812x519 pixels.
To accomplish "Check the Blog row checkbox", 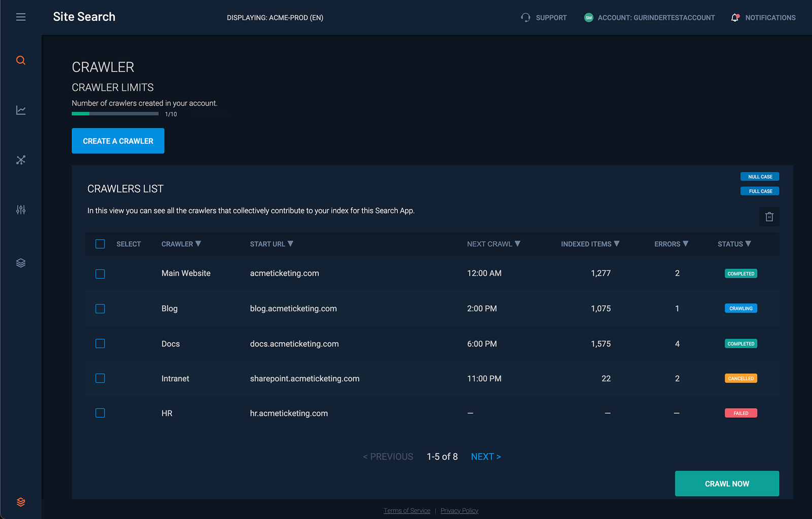I will click(100, 309).
